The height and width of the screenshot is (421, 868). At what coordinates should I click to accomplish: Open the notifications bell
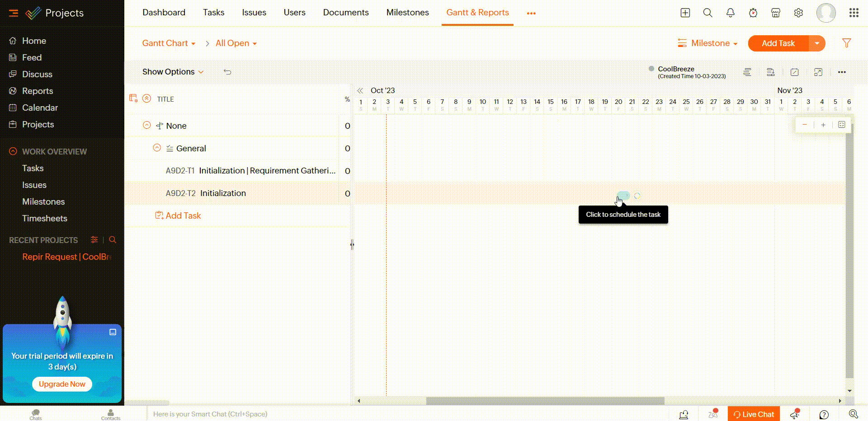click(x=730, y=13)
